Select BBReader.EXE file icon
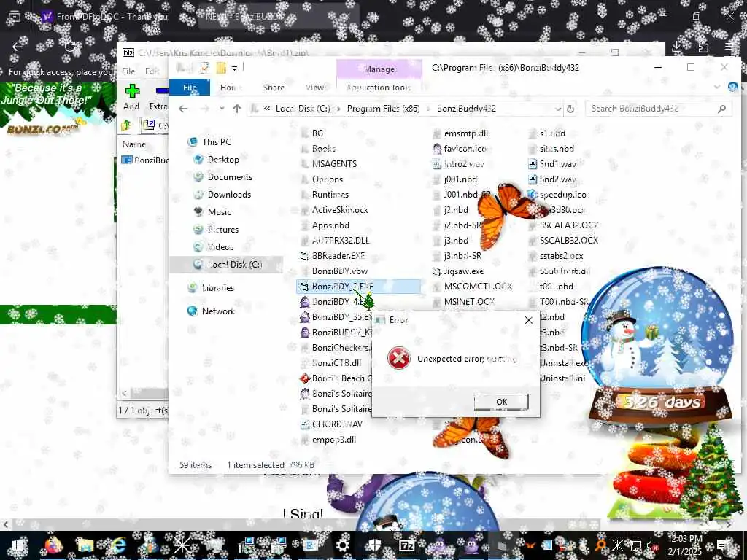Screen dimensions: 747x560 [304, 256]
